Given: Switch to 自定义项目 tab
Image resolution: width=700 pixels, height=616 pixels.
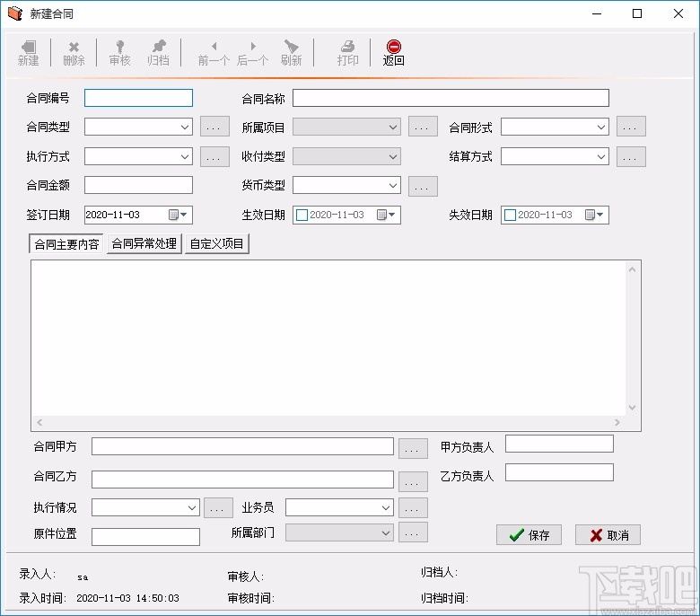Looking at the screenshot, I should coord(217,243).
